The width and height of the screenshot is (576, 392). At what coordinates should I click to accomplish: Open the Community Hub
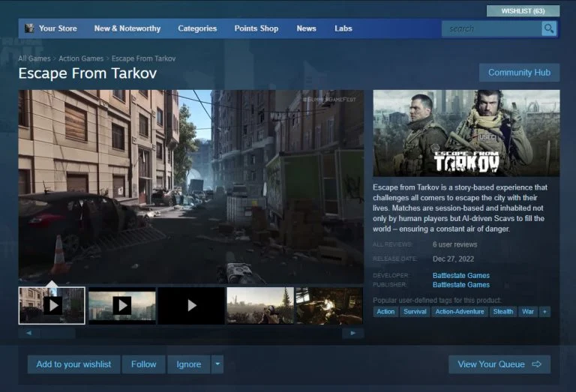[x=519, y=73]
